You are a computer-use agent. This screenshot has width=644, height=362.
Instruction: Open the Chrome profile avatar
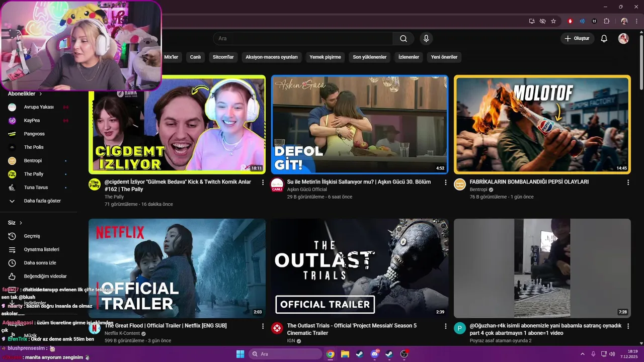(624, 21)
